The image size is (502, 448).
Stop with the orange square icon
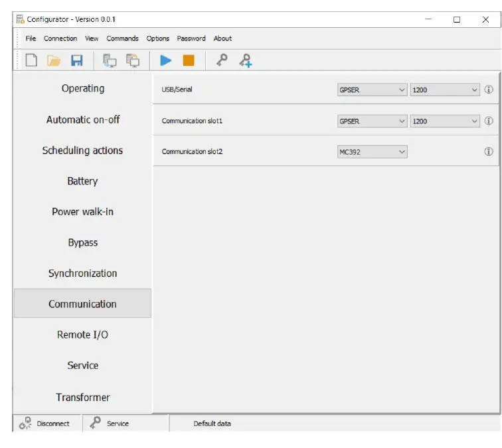[189, 60]
